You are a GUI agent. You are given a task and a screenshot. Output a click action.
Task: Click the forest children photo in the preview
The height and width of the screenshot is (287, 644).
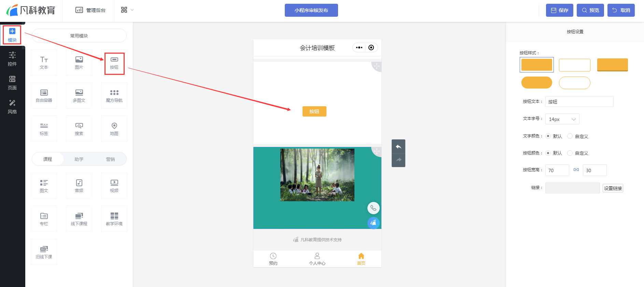point(317,175)
